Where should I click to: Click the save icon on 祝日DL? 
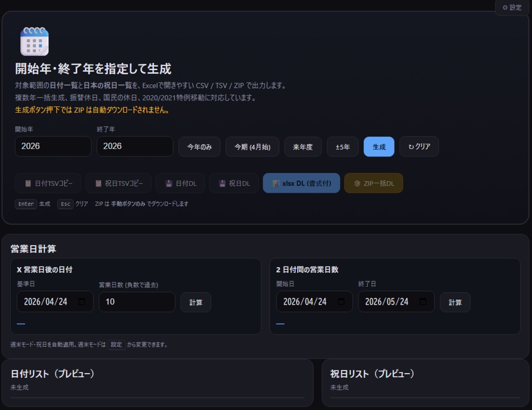[x=222, y=183]
